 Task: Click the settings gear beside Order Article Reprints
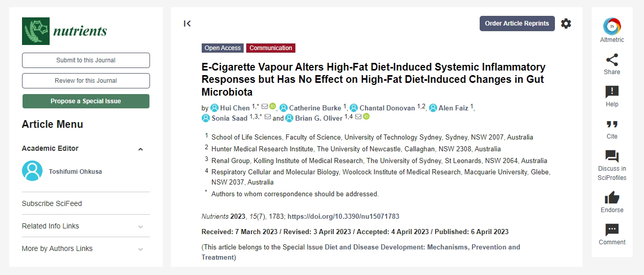(566, 24)
